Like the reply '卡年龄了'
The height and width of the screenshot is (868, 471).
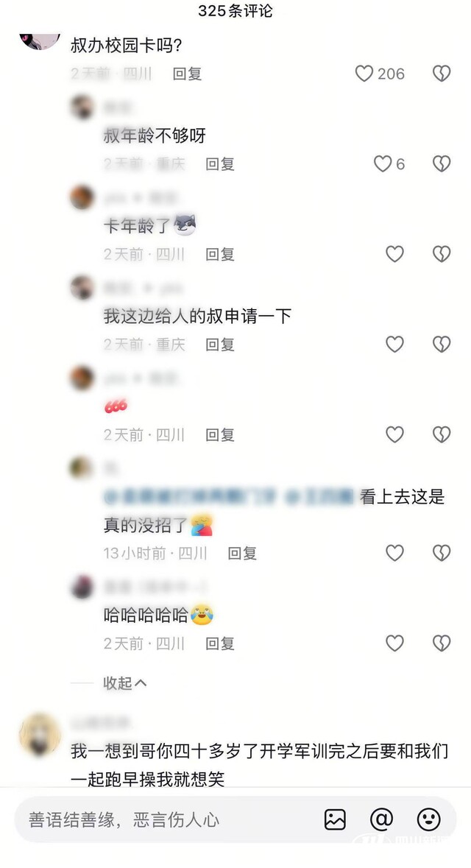tap(394, 254)
